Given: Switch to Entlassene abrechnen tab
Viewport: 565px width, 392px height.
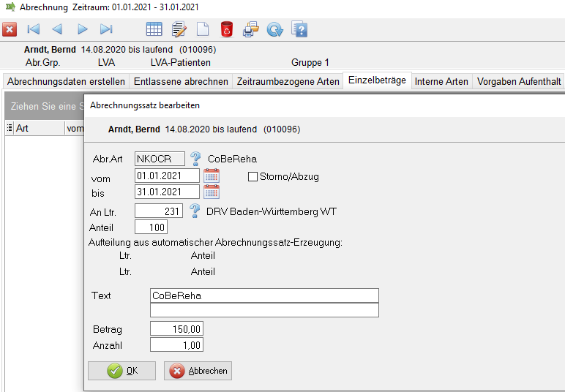Looking at the screenshot, I should 182,81.
